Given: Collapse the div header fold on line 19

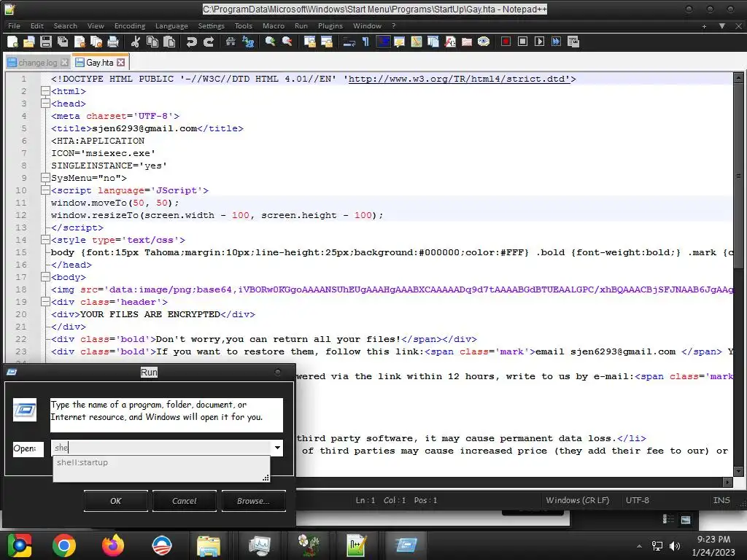Looking at the screenshot, I should [45, 301].
